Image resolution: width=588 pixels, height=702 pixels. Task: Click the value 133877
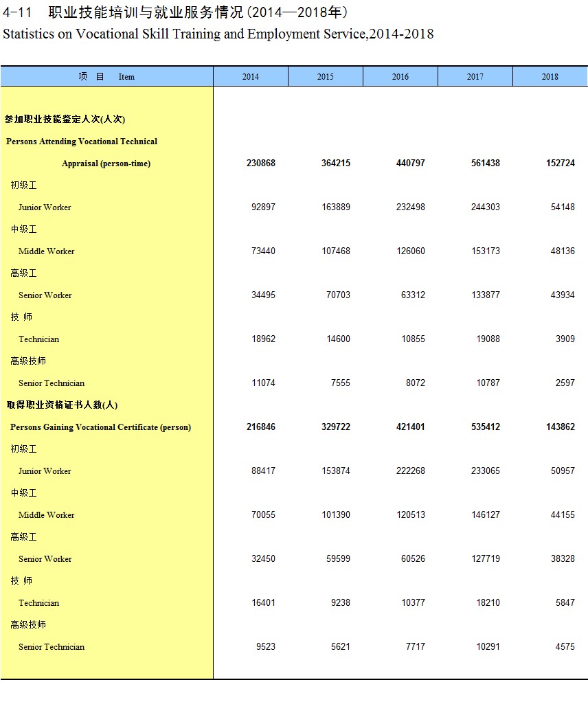coord(486,295)
